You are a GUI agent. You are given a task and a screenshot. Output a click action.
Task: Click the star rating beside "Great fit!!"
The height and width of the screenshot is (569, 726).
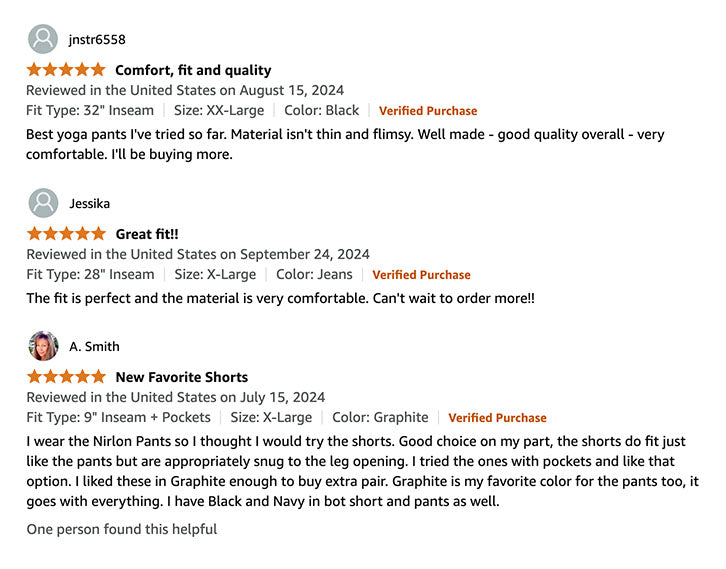(x=66, y=234)
